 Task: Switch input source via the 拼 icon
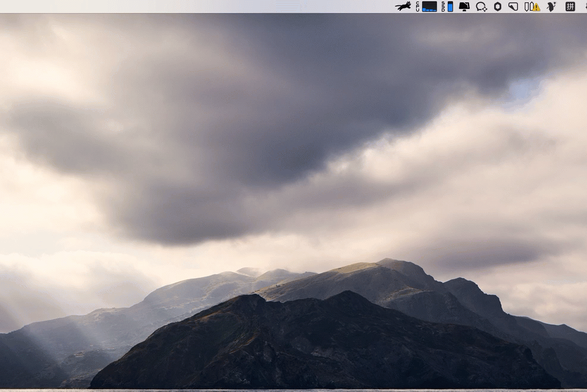click(570, 7)
